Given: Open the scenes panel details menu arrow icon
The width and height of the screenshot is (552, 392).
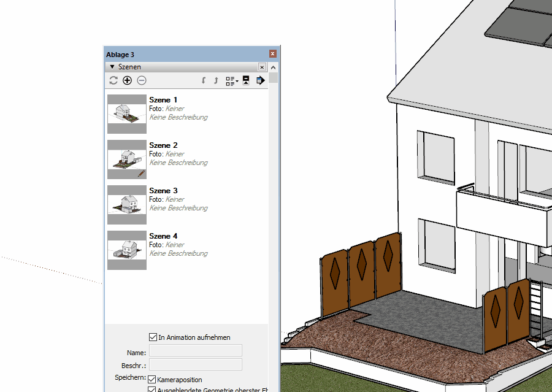Looking at the screenshot, I should pyautogui.click(x=260, y=80).
